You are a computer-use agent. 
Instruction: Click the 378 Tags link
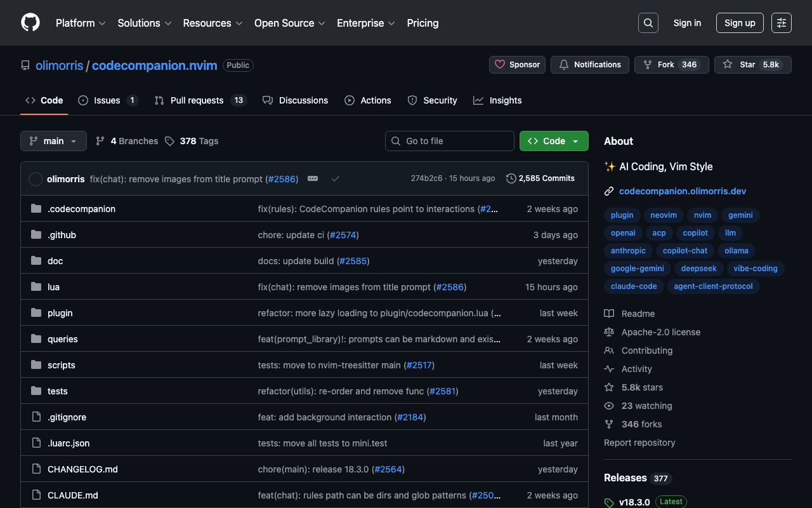[192, 141]
